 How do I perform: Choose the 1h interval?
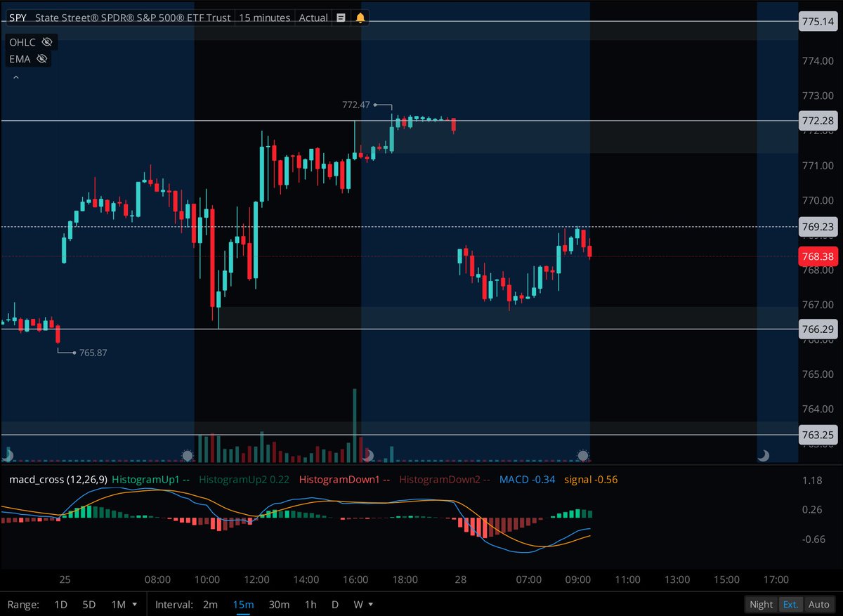(310, 604)
